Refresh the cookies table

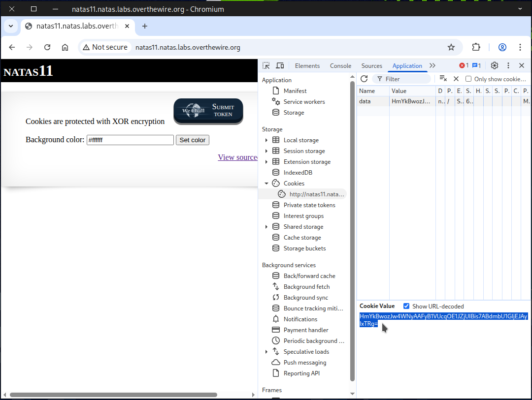point(364,79)
